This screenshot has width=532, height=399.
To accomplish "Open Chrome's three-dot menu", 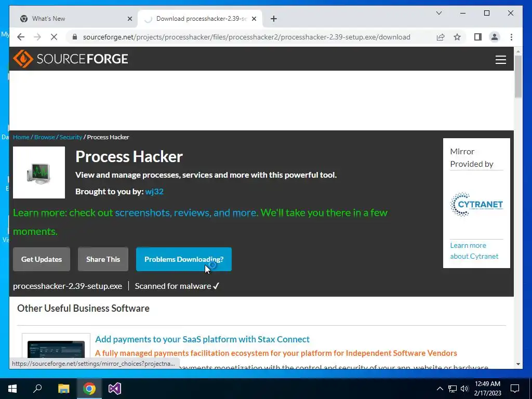I will point(511,37).
